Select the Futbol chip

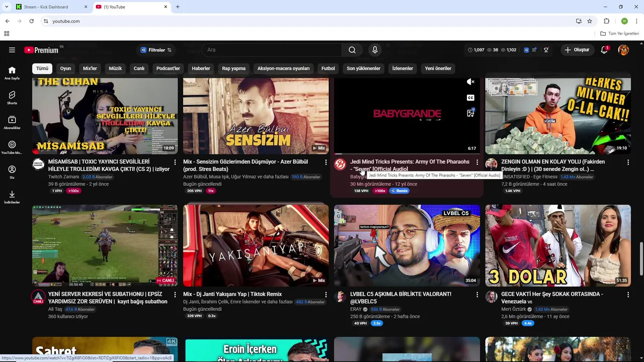point(328,68)
